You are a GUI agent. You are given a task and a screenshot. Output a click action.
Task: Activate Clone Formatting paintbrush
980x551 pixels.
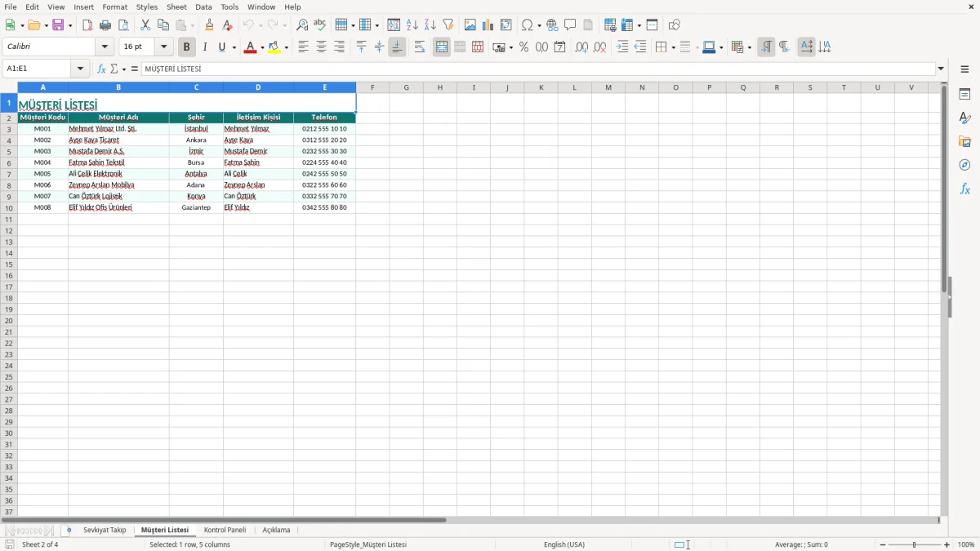pos(210,25)
